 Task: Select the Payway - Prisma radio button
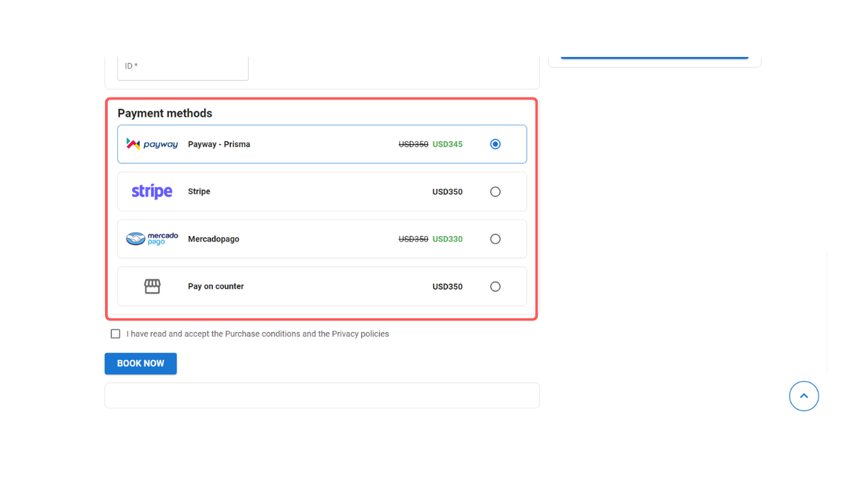pos(495,144)
